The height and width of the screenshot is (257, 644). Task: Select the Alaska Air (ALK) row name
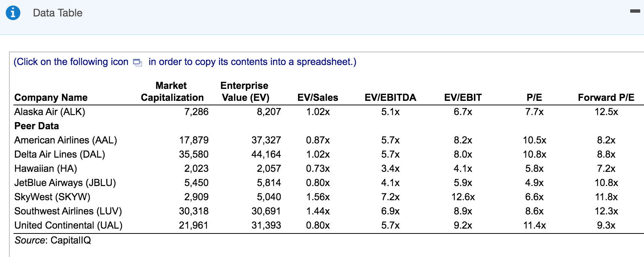50,112
